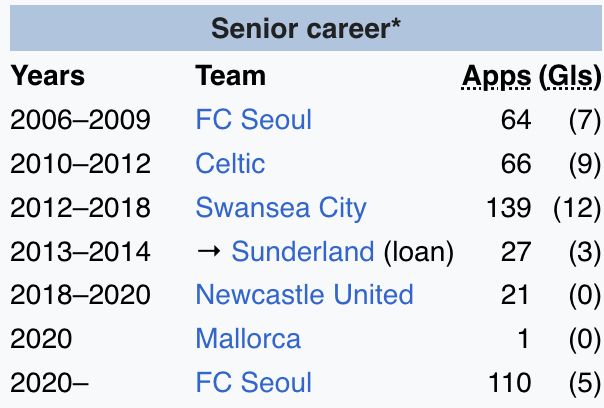This screenshot has height=408, width=604.
Task: Select the 2012–2018 years cell
Action: click(80, 207)
